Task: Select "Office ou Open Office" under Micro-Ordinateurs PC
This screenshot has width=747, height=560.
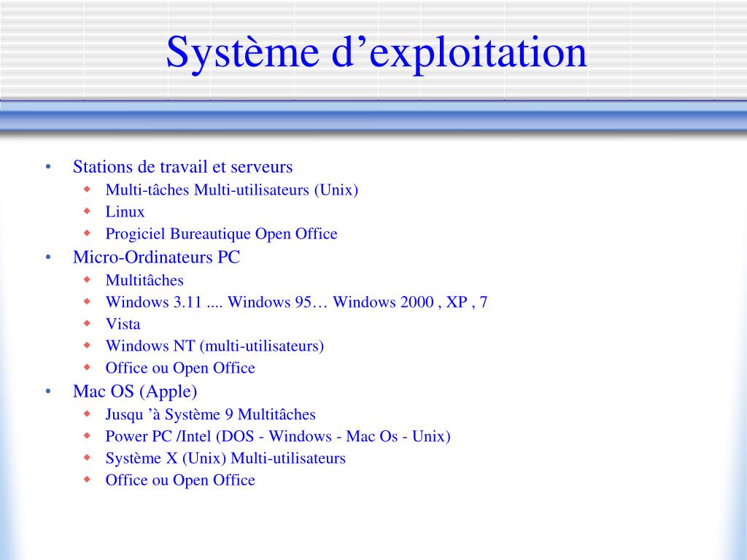Action: (180, 368)
